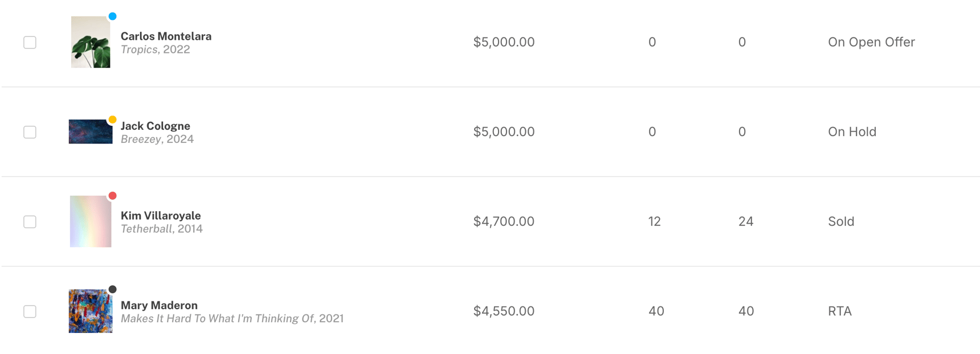Open the Tropics artwork thumbnail

click(90, 42)
